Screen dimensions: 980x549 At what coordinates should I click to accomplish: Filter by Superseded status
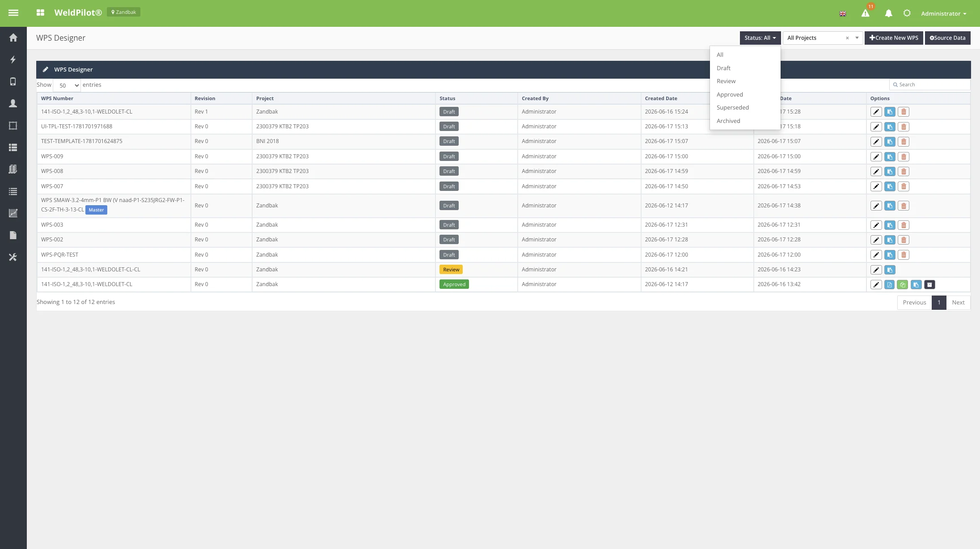[745, 107]
